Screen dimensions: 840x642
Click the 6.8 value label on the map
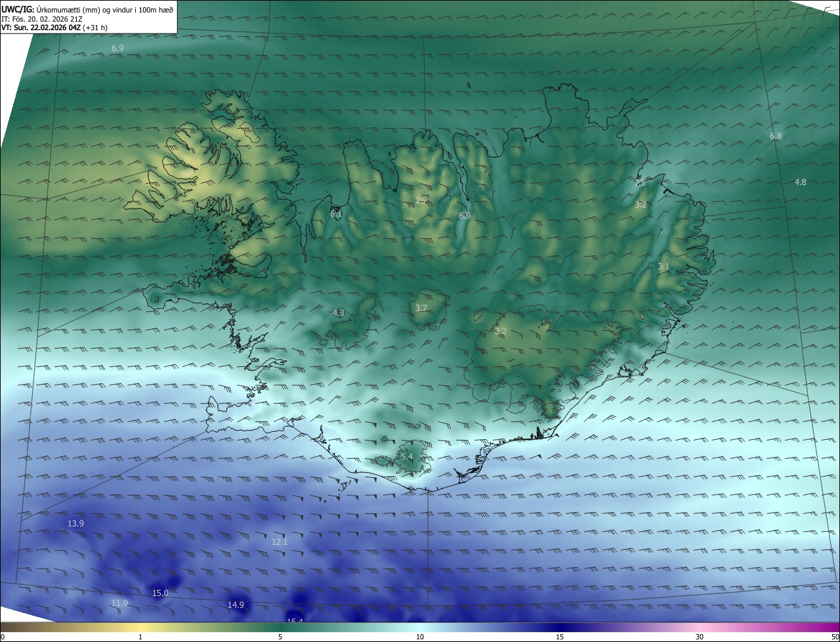(x=776, y=136)
